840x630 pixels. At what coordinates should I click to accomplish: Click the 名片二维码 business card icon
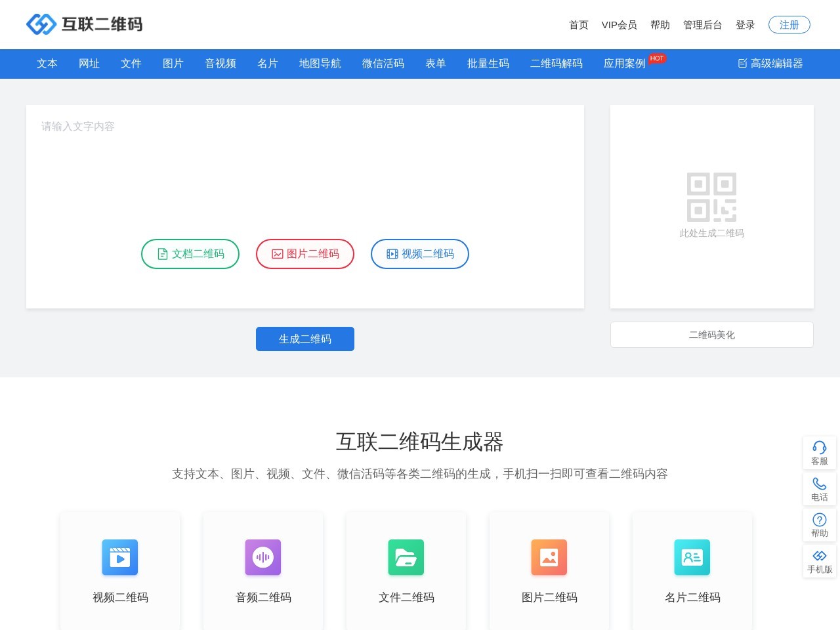click(x=692, y=557)
